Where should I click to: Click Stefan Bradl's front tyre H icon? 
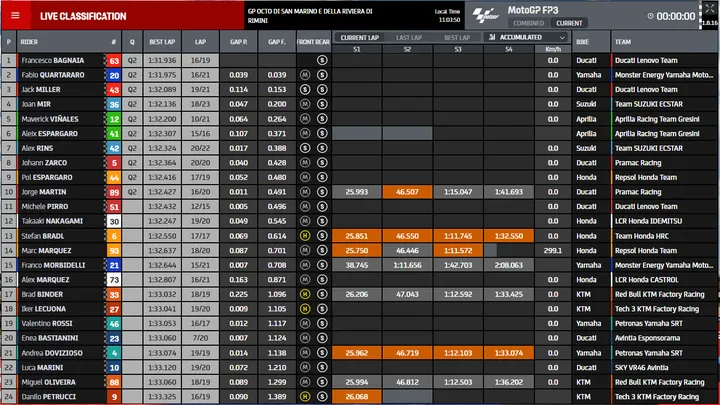coord(305,236)
